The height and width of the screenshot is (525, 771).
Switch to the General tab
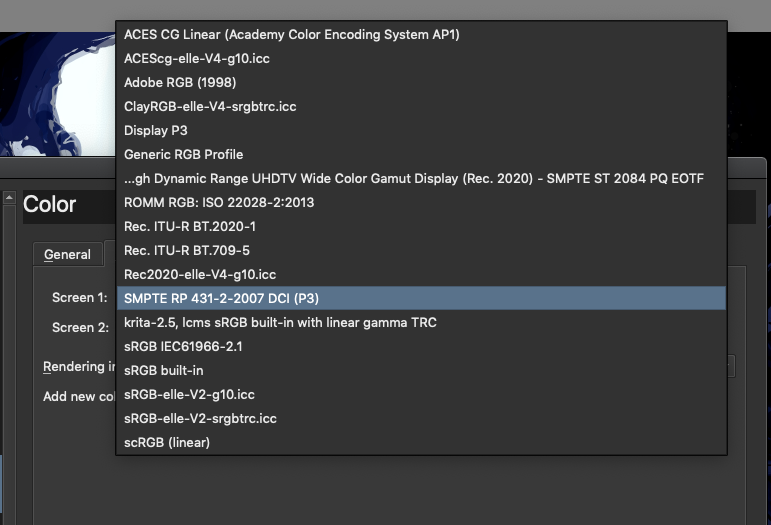67,255
